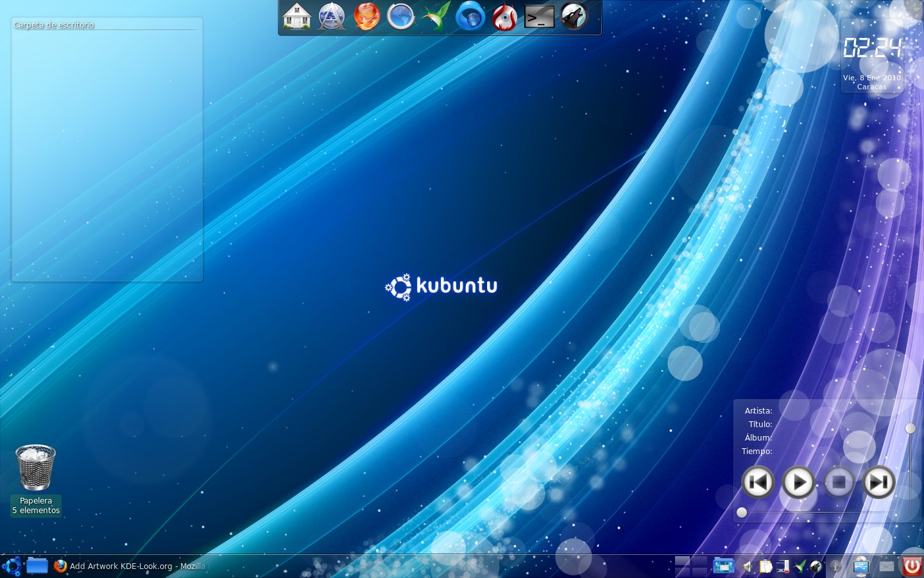Viewport: 924px width, 578px height.
Task: Open the network manager tray icon
Action: click(x=783, y=566)
